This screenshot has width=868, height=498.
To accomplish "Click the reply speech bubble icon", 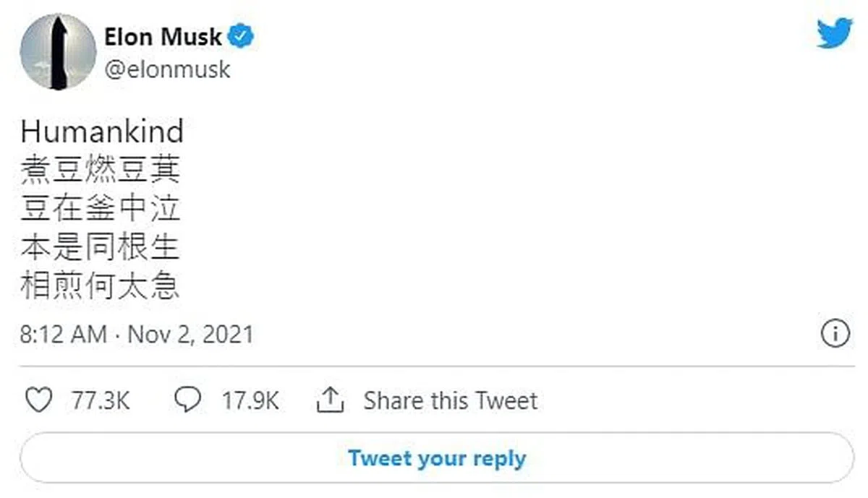I will pos(188,400).
